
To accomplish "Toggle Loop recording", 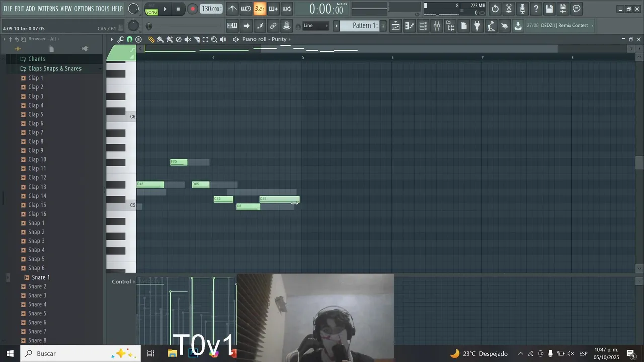I will [x=287, y=9].
